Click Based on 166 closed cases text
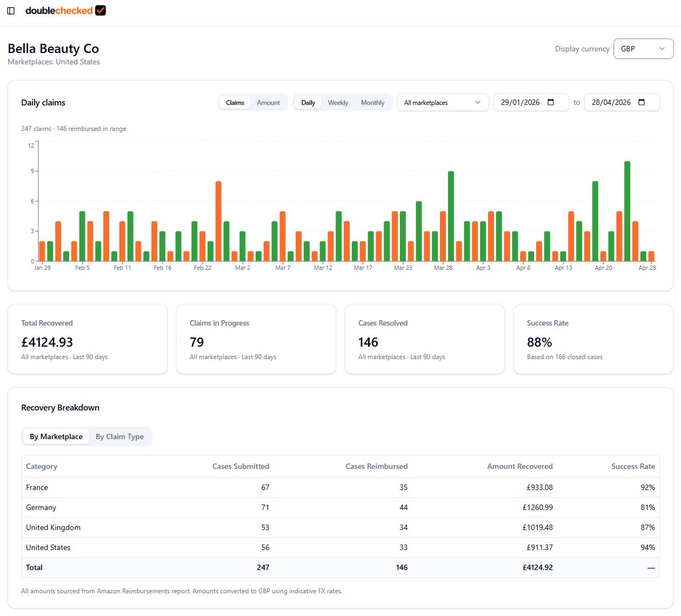 pos(565,357)
